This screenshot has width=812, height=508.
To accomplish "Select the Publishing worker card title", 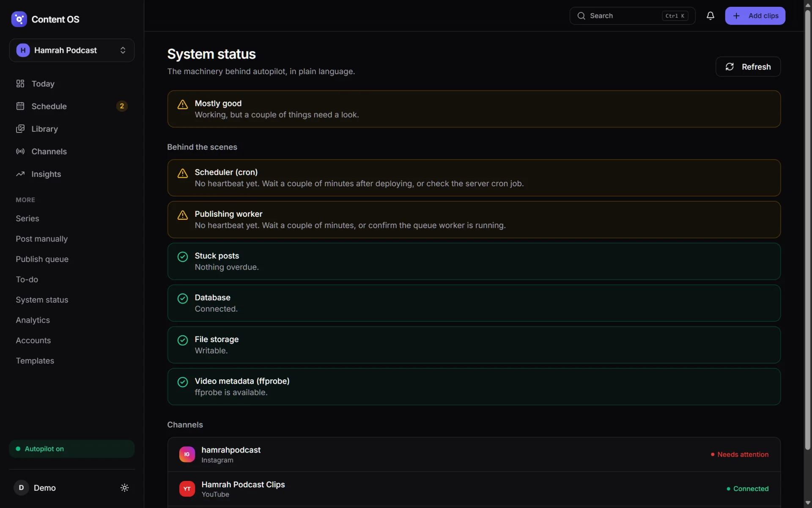I will click(x=228, y=214).
